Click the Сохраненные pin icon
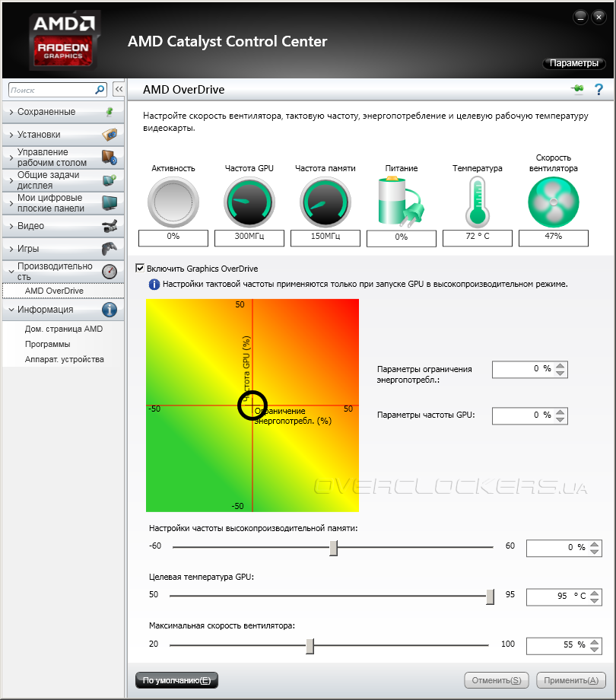 click(x=110, y=112)
